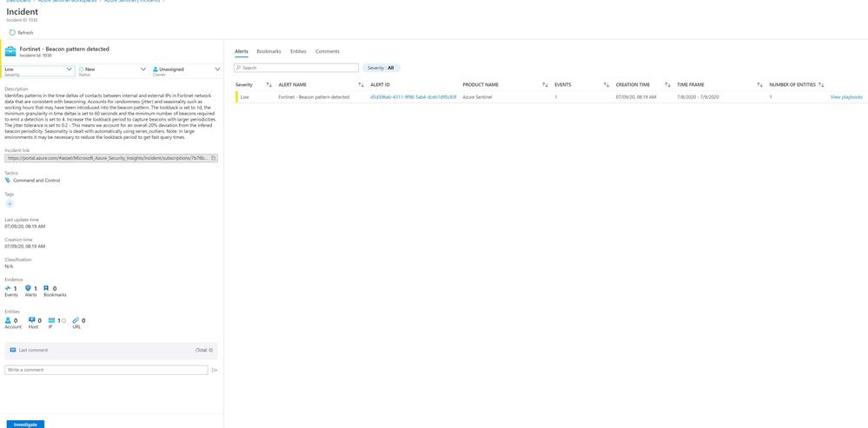Viewport: 868px width, 428px height.
Task: Click the URL entity link icon
Action: point(76,320)
